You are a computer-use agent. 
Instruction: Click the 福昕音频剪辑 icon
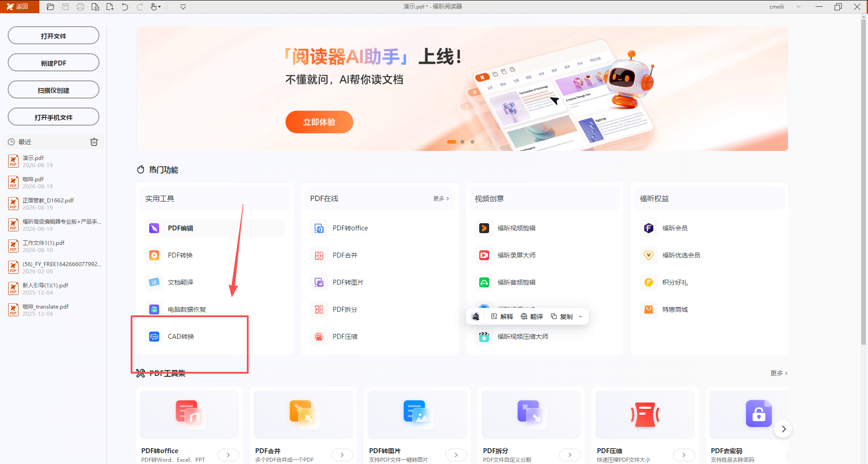coord(484,282)
